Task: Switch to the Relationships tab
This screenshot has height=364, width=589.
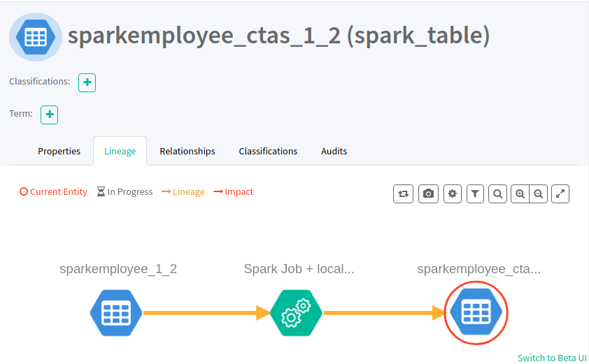Action: point(187,151)
